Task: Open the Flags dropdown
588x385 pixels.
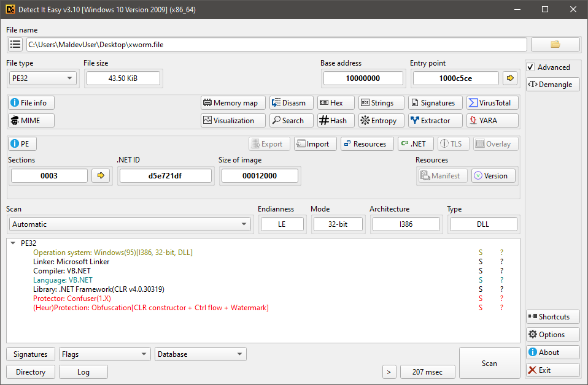Action: (104, 354)
